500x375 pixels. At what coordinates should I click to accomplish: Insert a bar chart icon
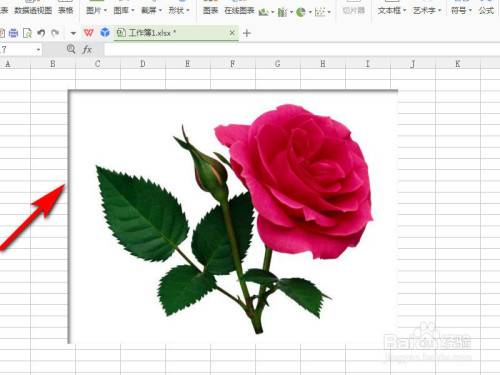tap(282, 12)
